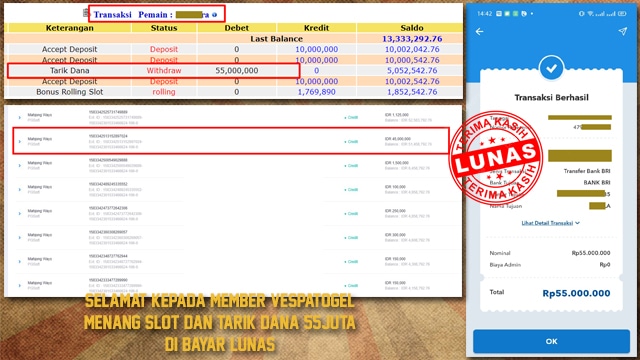Screen dimensions: 640x360
Task: Tap the WiFi icon in phone status bar
Action: (590, 13)
